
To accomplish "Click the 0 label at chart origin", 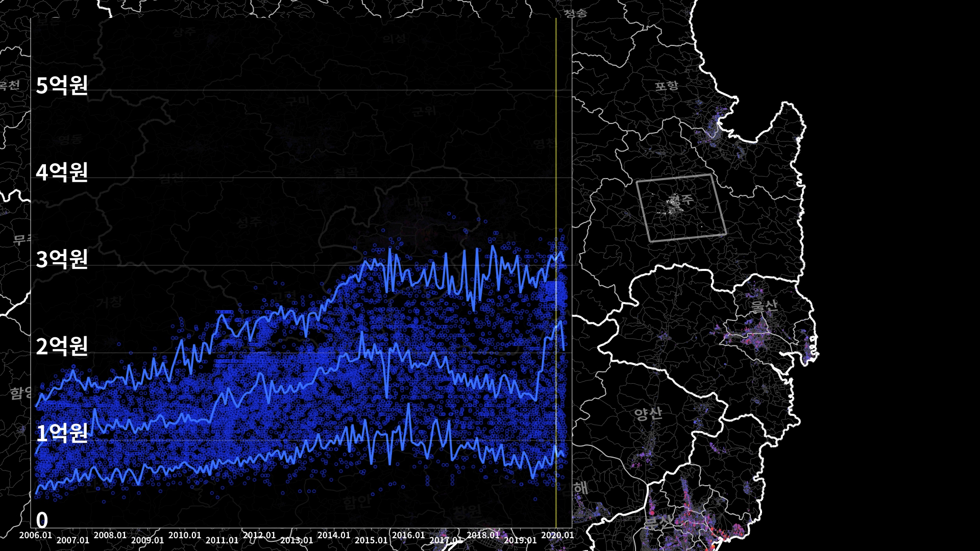I will pyautogui.click(x=42, y=520).
